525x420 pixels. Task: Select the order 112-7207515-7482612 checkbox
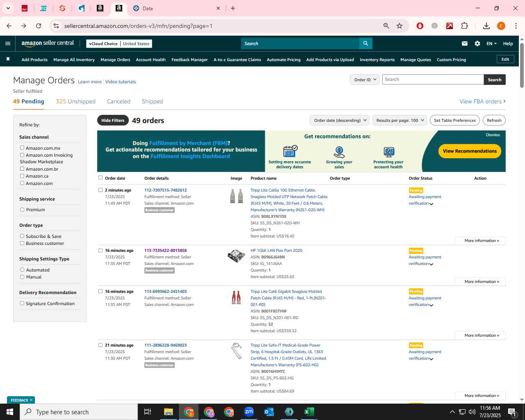coord(100,190)
